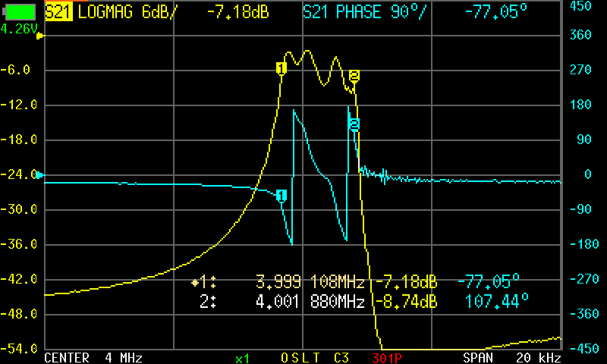Click the red 301P points indicator

coord(387,358)
